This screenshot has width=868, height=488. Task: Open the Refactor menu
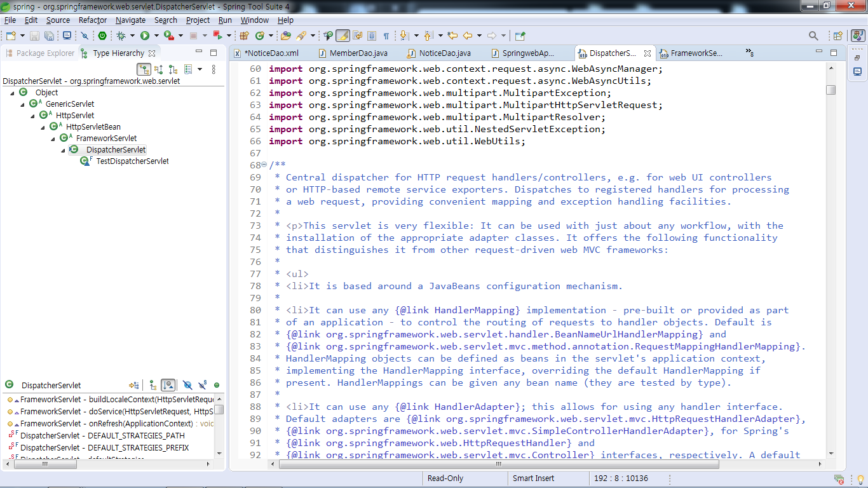click(93, 20)
